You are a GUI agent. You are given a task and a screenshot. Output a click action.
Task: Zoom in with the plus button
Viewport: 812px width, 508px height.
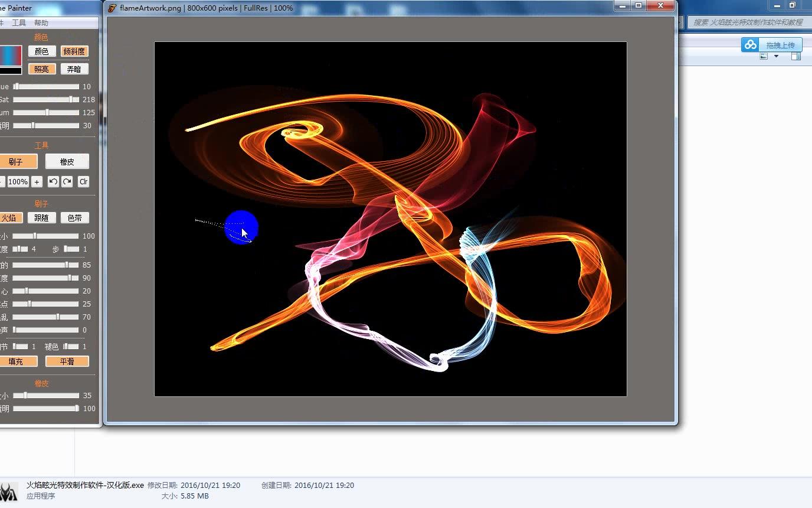37,182
